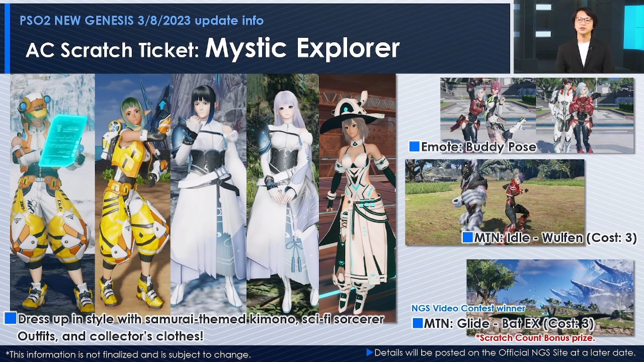This screenshot has width=644, height=362.
Task: Click the 'Emote: Buddy Pose' label
Action: (x=478, y=147)
